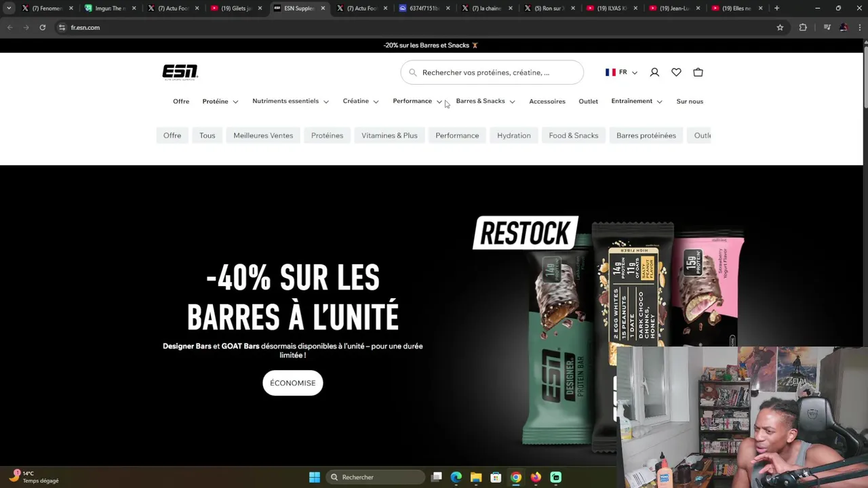Image resolution: width=868 pixels, height=488 pixels.
Task: Select the Meilleures Ventes chip
Action: pos(263,136)
